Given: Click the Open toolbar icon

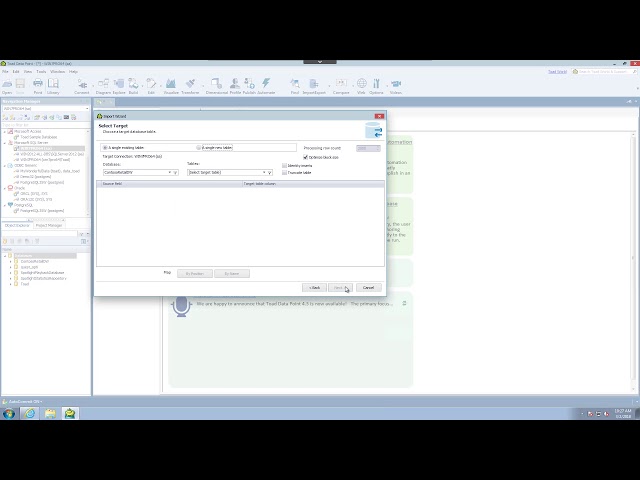Looking at the screenshot, I should 7,86.
